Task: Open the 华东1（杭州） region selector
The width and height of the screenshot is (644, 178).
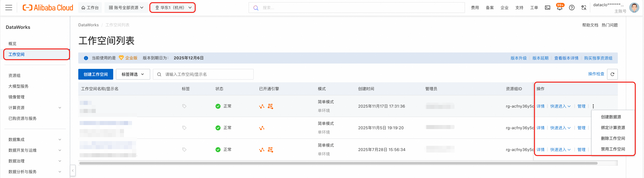Action: click(173, 8)
